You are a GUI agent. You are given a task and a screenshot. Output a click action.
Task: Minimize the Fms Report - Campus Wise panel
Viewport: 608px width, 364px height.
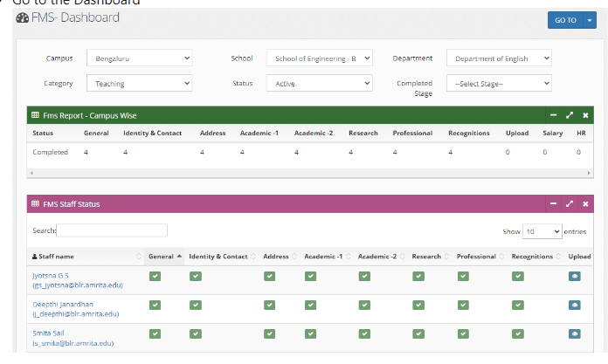pos(553,115)
